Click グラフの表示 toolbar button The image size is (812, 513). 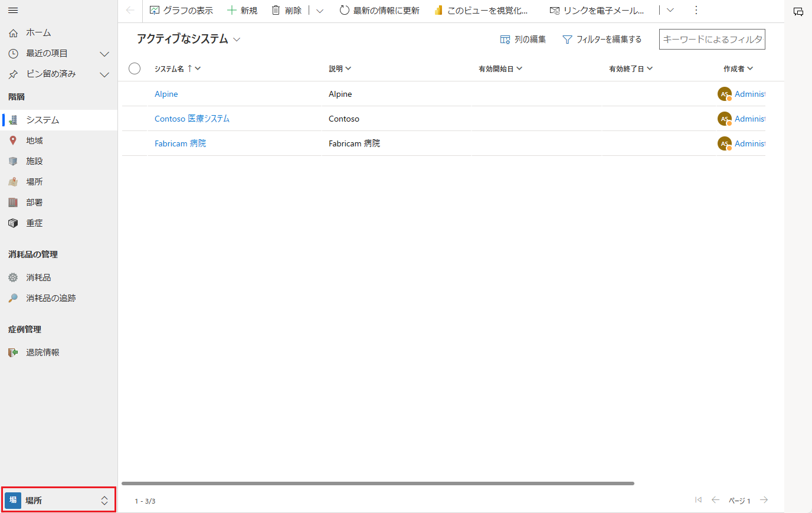(x=182, y=11)
